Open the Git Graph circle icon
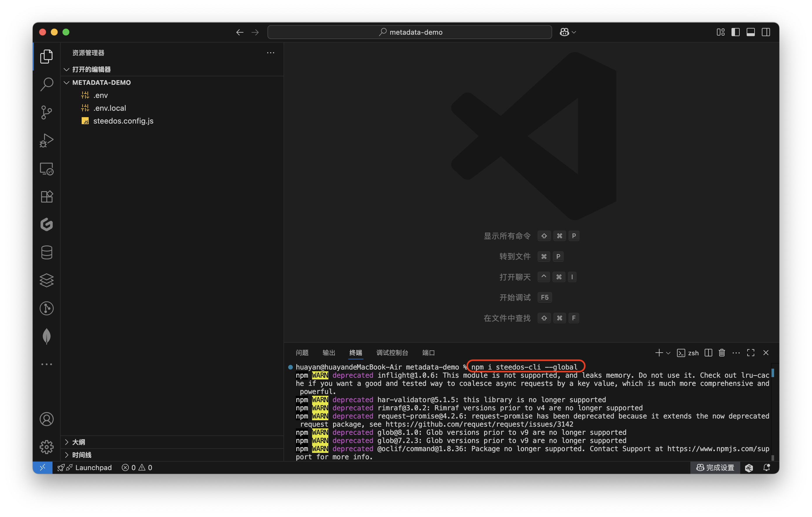Screen dimensions: 812x517 tap(47, 308)
